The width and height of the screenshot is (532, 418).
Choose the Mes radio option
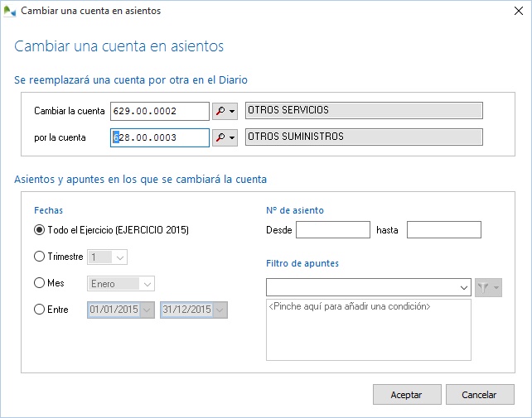coord(40,283)
